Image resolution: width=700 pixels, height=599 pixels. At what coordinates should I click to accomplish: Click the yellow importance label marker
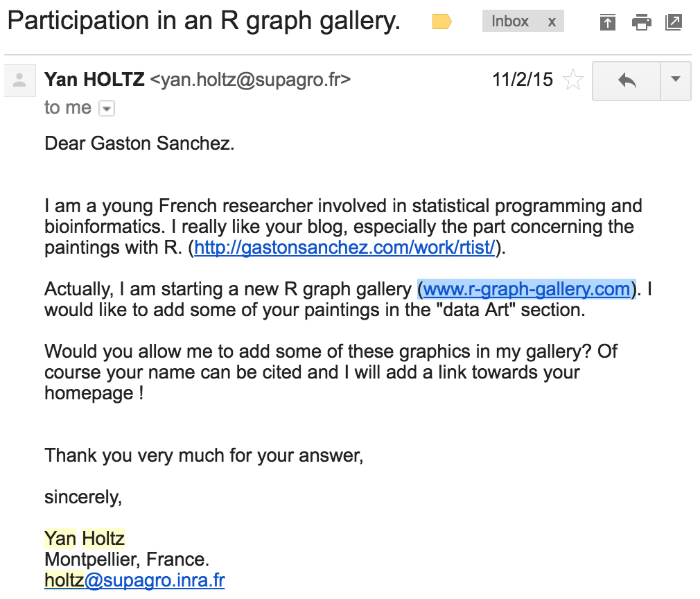pos(442,21)
